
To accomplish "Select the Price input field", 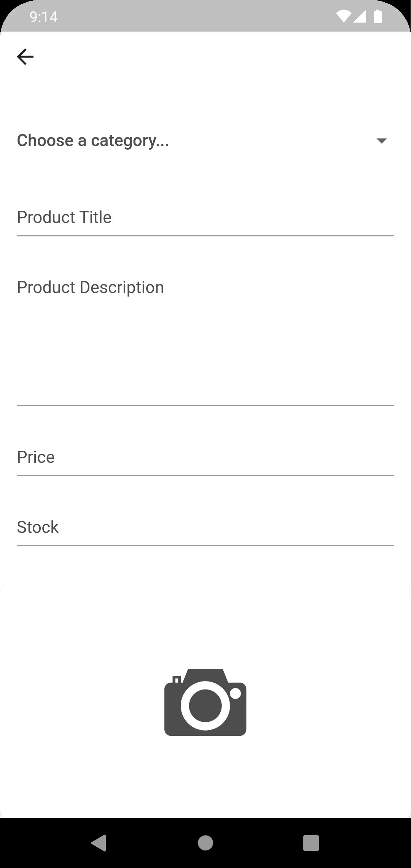I will [205, 457].
